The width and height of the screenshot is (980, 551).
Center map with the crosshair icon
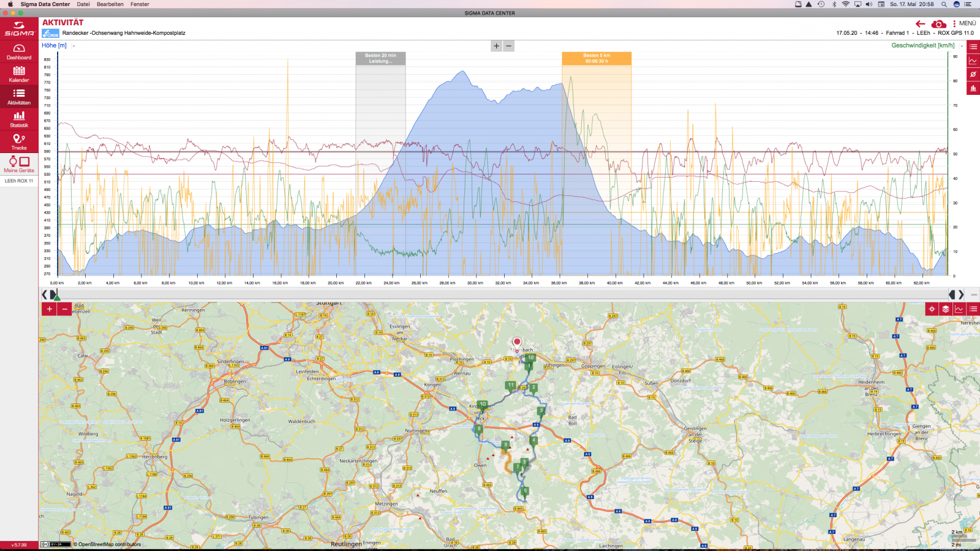[932, 309]
